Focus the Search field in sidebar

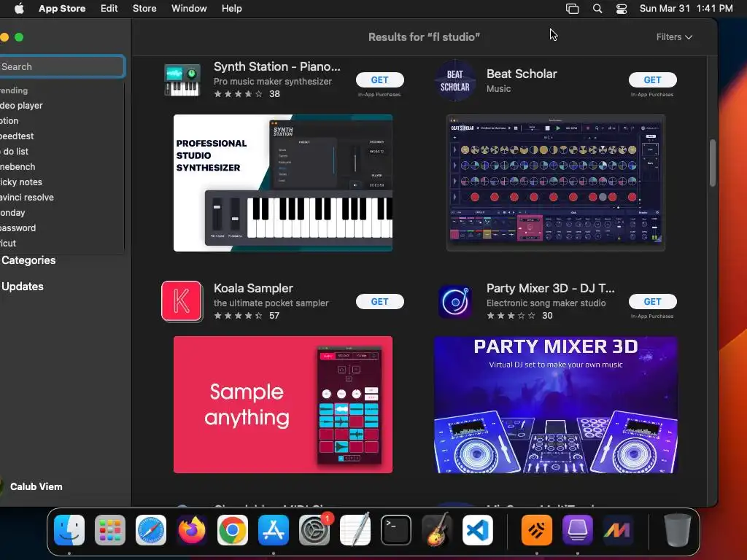62,66
